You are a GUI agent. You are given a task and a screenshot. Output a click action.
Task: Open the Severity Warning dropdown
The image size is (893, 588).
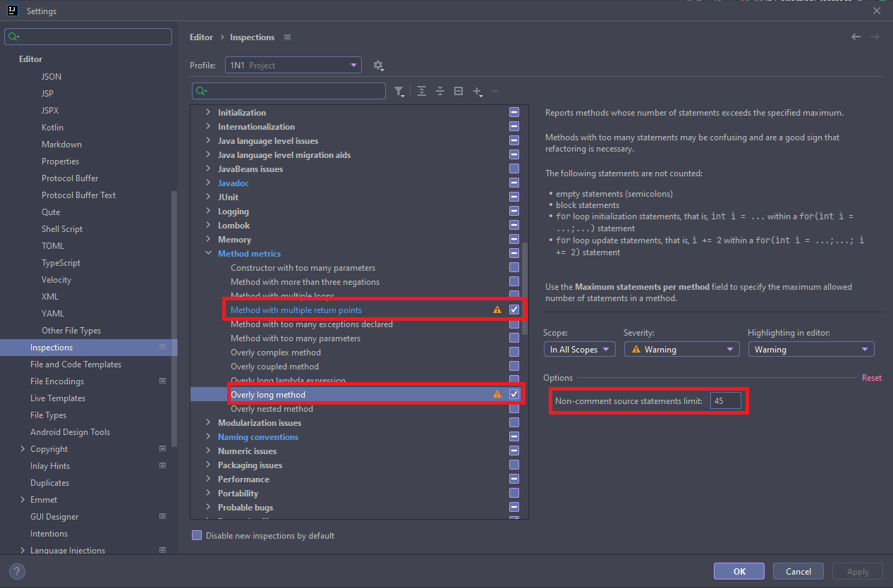[x=681, y=350]
